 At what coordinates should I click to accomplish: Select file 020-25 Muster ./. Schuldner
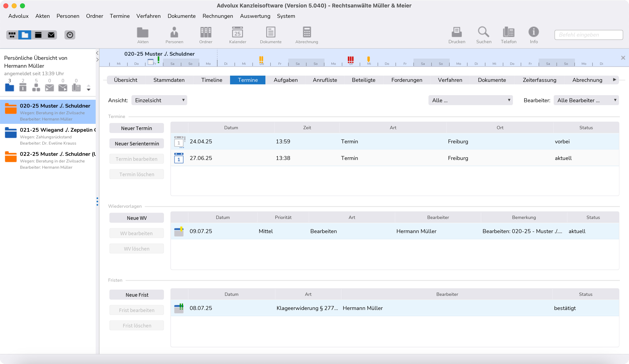click(48, 112)
